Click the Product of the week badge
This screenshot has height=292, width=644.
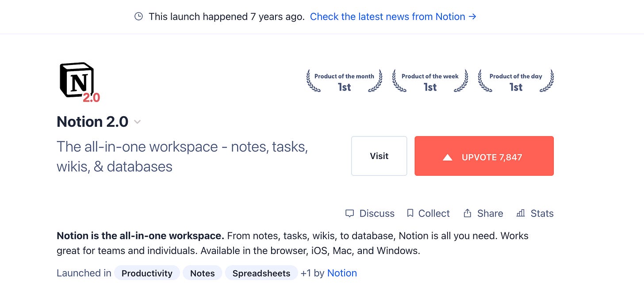click(430, 82)
